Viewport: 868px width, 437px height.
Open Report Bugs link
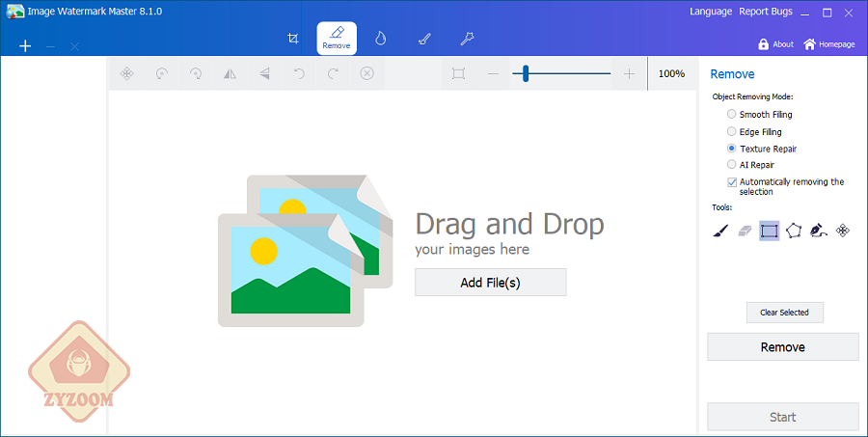coord(766,12)
